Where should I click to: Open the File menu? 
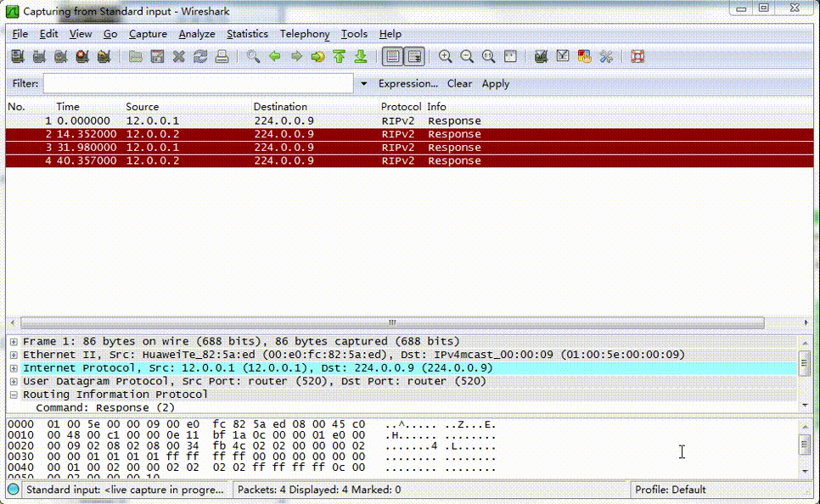20,34
